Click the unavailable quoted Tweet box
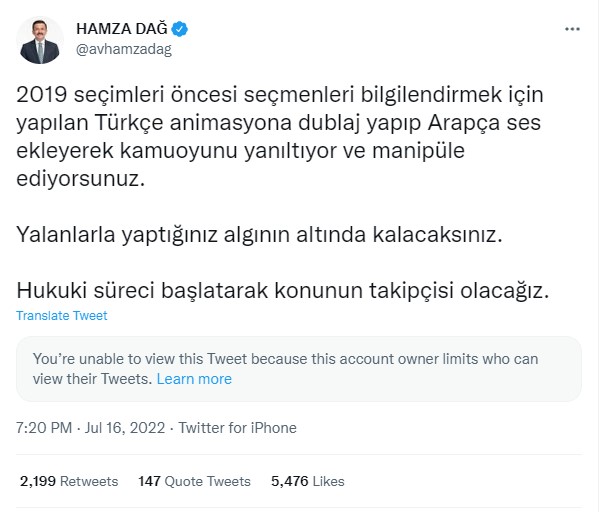Image resolution: width=602 pixels, height=512 pixels. [299, 368]
